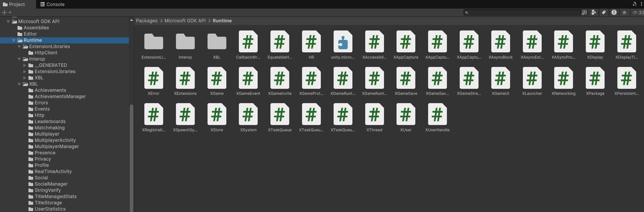This screenshot has height=212, width=644.
Task: Select the XStore script file
Action: [x=217, y=118]
